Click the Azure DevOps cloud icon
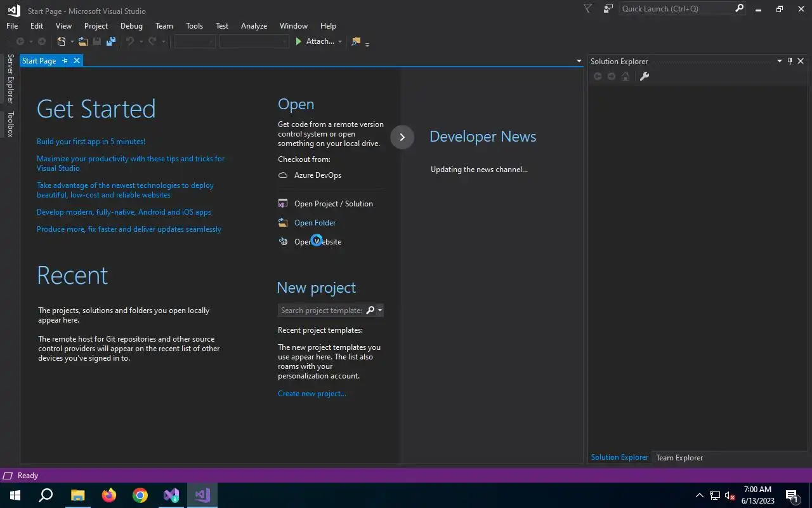 coord(283,175)
